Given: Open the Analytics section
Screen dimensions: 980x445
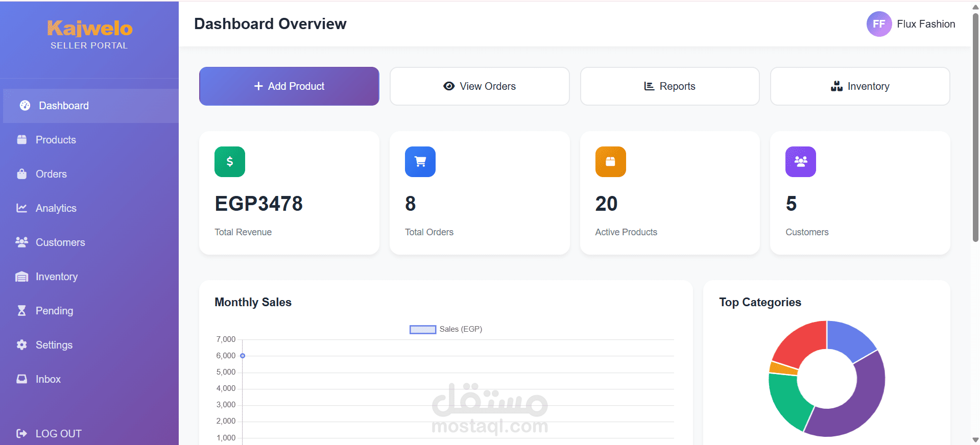Looking at the screenshot, I should (89, 208).
